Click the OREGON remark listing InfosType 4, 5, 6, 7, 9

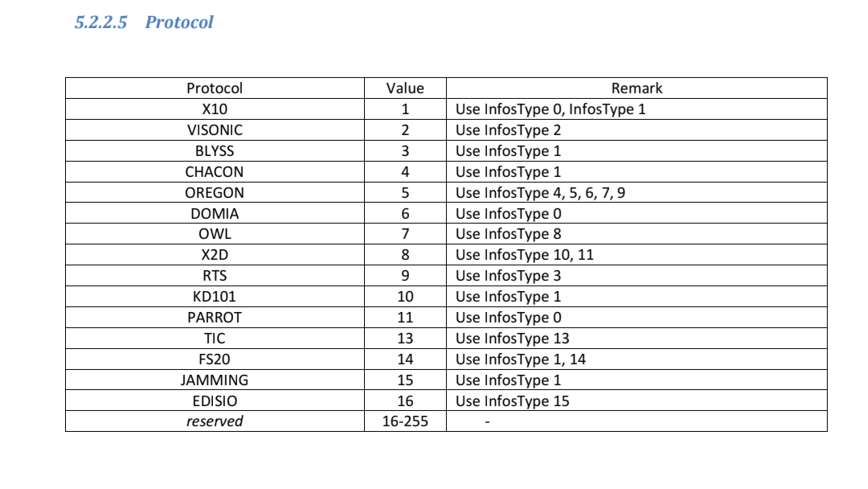click(637, 193)
